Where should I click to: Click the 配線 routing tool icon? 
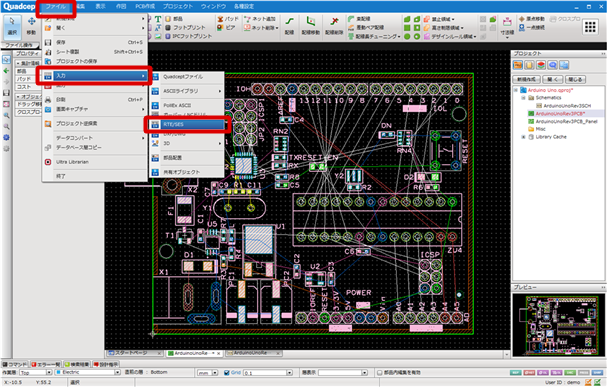[290, 26]
